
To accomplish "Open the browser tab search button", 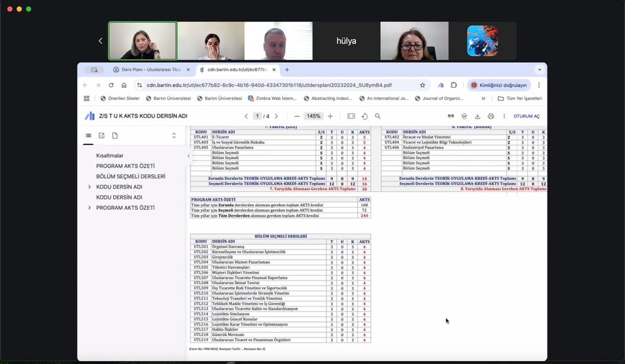I will (95, 70).
